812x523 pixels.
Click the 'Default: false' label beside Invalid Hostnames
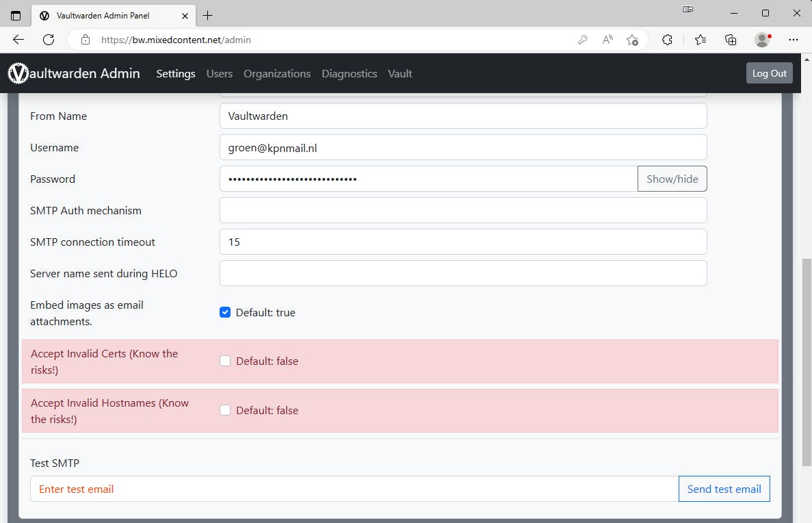coord(267,411)
